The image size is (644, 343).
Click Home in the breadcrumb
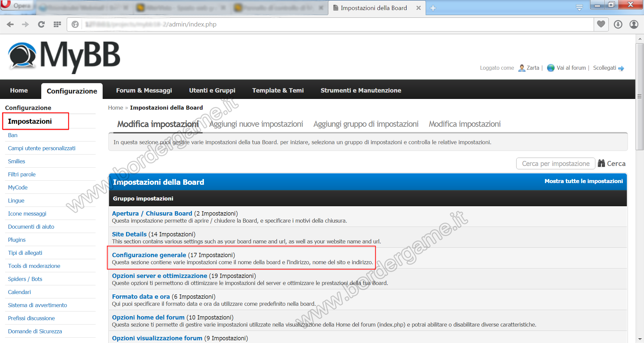(x=115, y=108)
